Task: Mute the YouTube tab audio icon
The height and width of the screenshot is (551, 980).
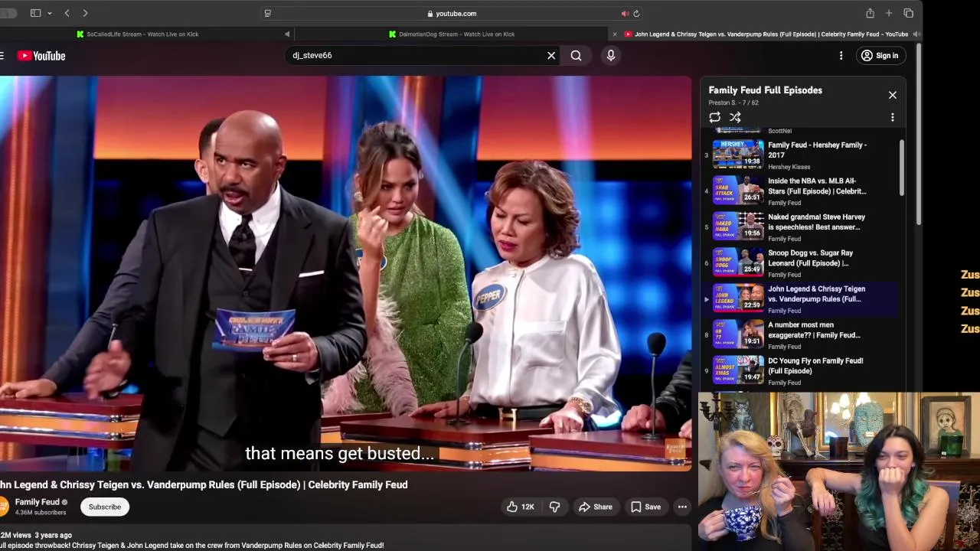Action: [915, 34]
